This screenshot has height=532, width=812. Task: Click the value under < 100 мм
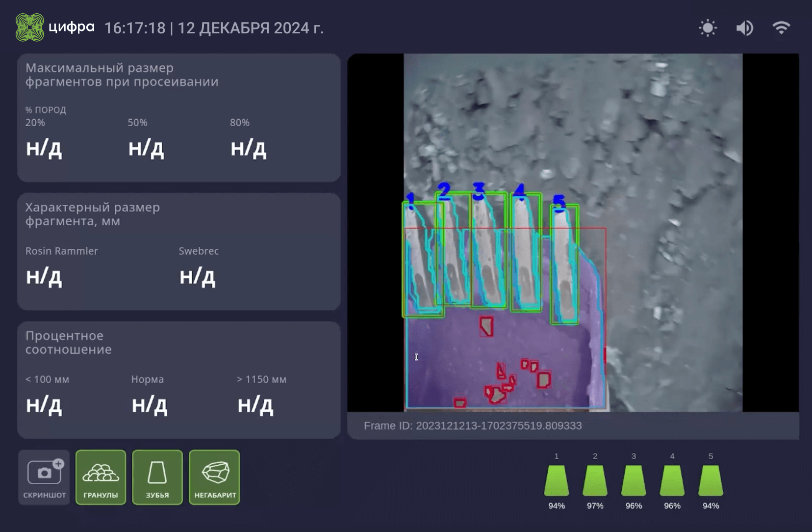[44, 405]
